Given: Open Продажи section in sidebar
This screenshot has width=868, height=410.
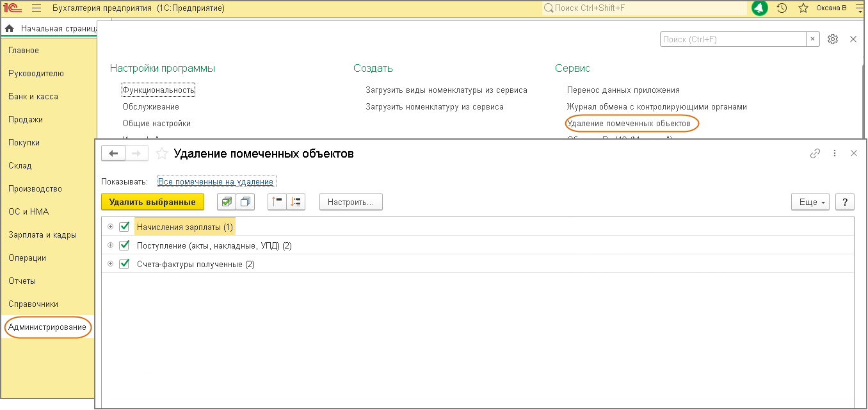Looking at the screenshot, I should pyautogui.click(x=26, y=120).
